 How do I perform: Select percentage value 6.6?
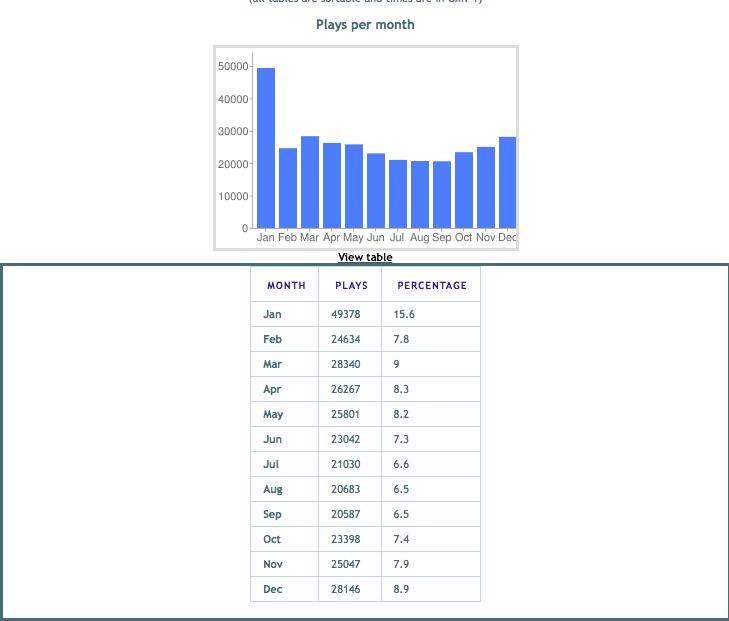click(x=401, y=465)
